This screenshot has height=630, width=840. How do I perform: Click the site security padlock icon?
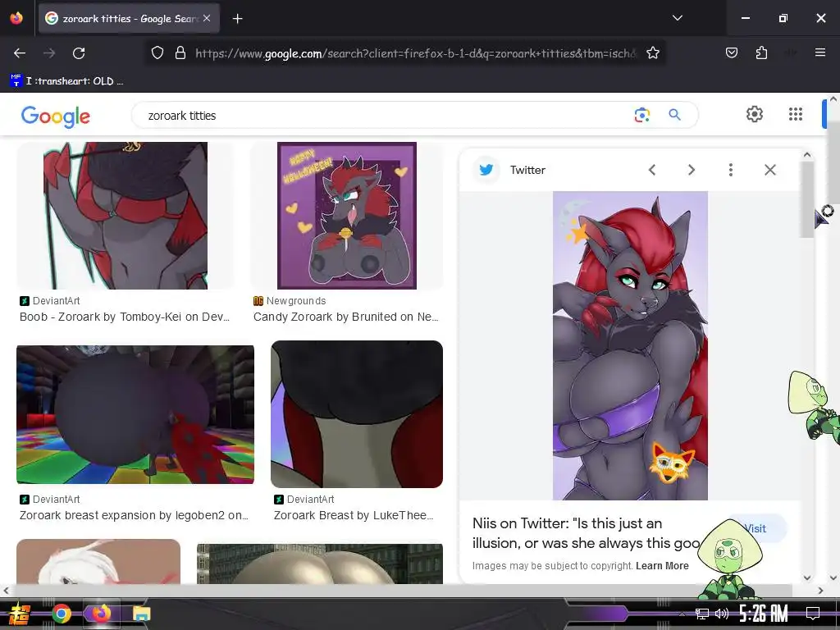(x=180, y=52)
